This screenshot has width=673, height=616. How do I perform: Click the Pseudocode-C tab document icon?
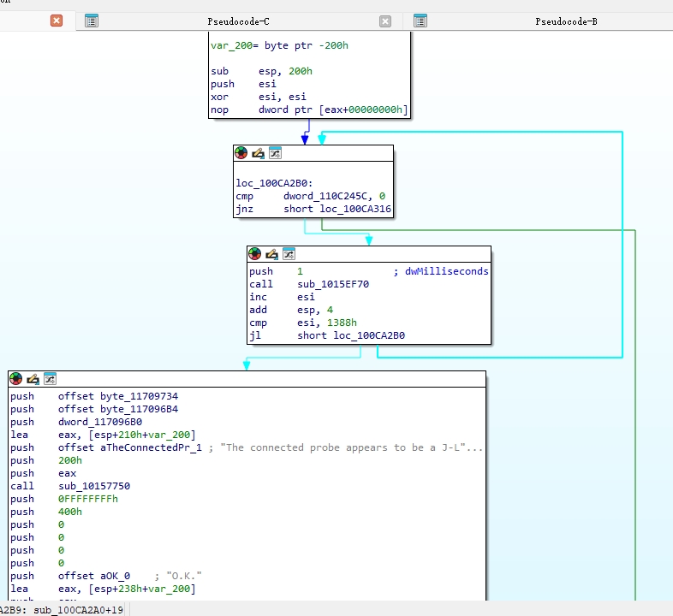click(92, 21)
